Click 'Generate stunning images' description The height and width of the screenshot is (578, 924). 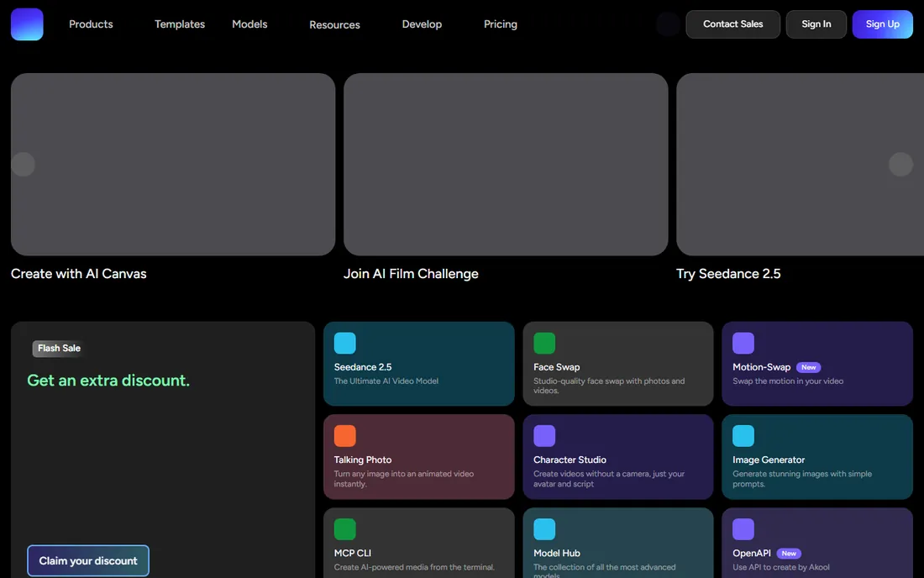(802, 479)
